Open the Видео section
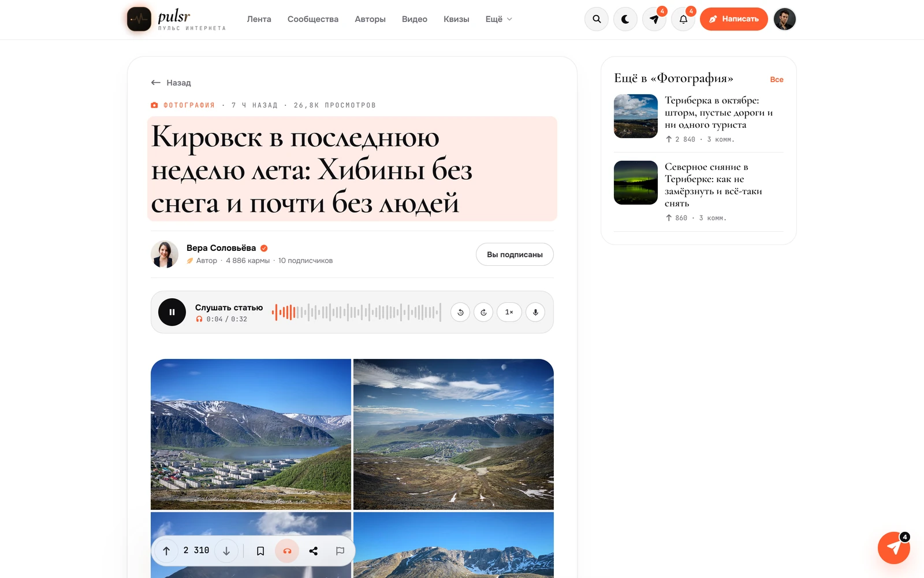The image size is (924, 578). 415,19
